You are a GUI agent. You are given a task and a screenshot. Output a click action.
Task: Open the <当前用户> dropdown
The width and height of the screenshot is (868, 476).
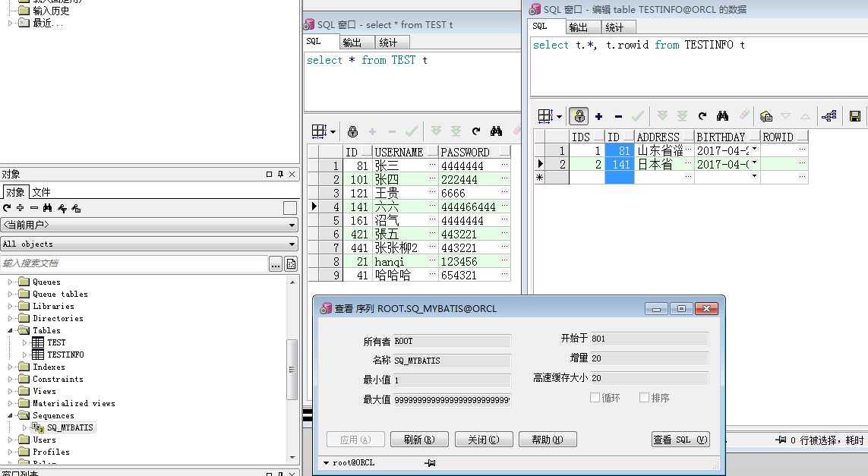click(150, 225)
